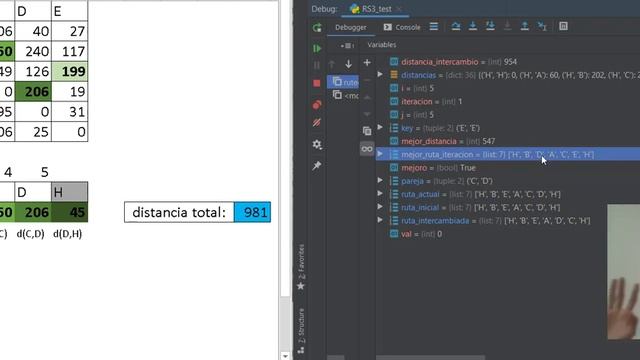Click the Step Over icon

tap(456, 27)
